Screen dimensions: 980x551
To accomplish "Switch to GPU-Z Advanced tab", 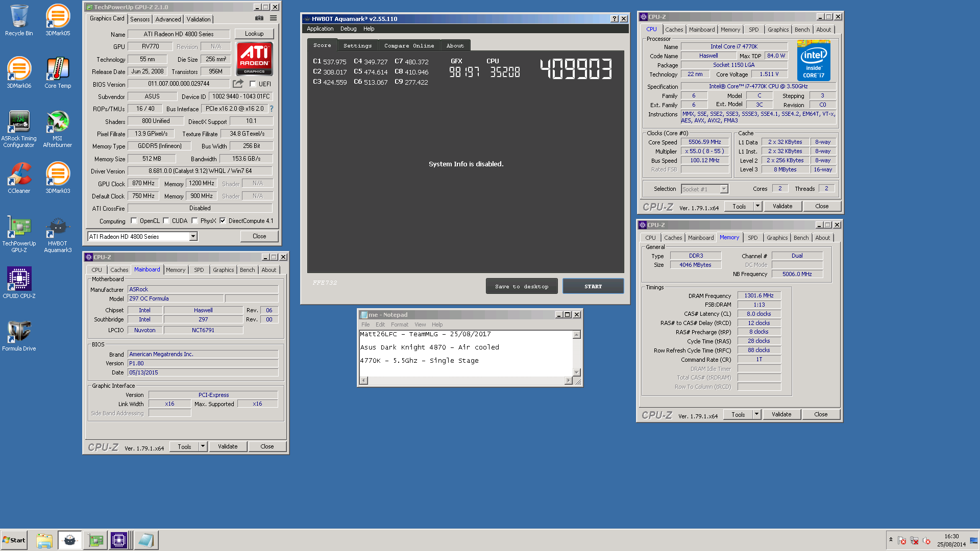I will [x=168, y=19].
